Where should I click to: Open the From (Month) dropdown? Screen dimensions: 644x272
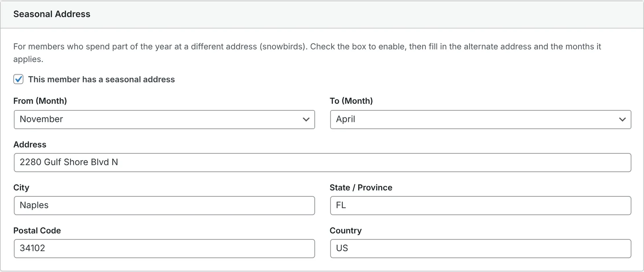[x=164, y=120]
